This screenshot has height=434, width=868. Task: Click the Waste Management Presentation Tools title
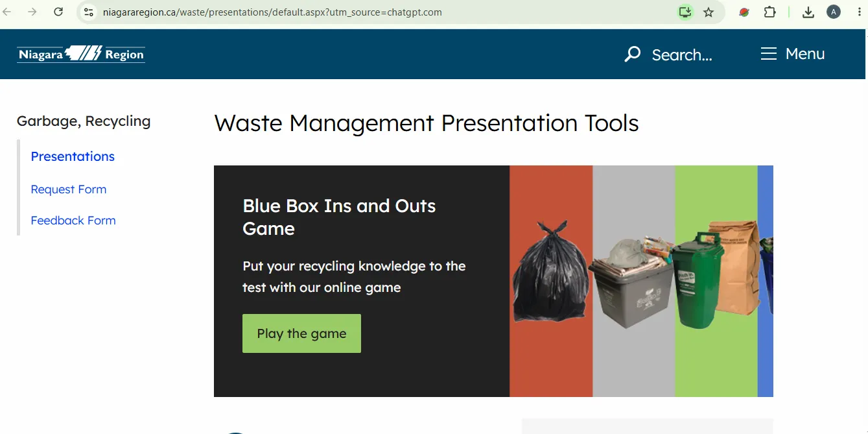[427, 123]
